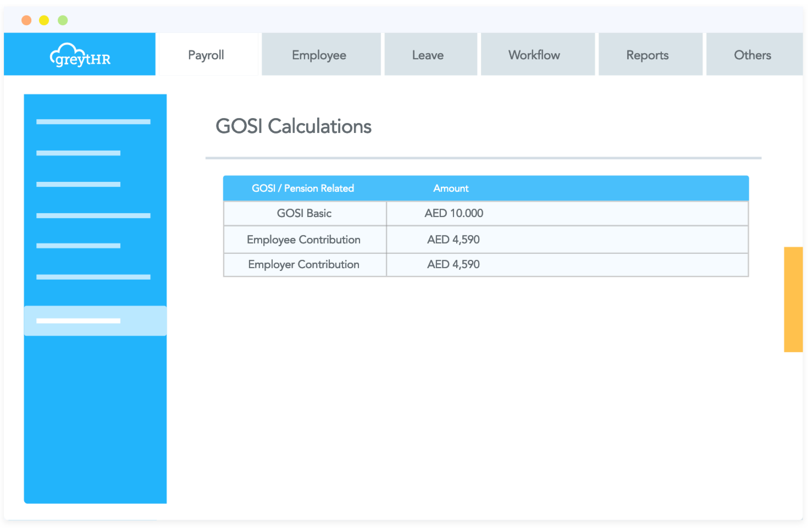Image resolution: width=809 pixels, height=532 pixels.
Task: Click the yellow minimize window button
Action: click(44, 20)
